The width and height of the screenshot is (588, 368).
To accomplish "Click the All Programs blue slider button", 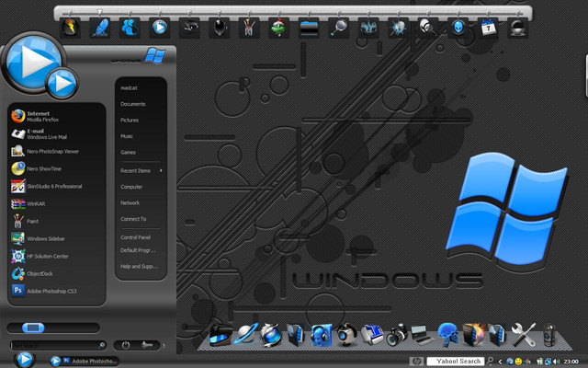I will (x=33, y=328).
